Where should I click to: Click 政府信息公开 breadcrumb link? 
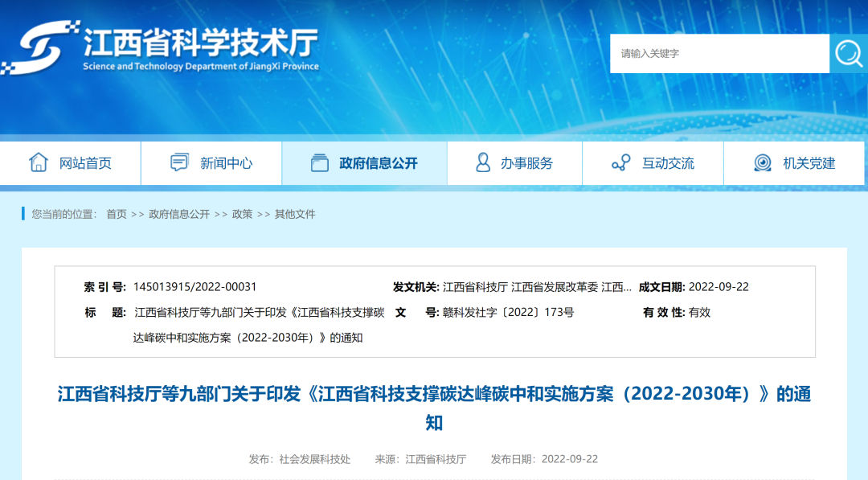point(179,214)
